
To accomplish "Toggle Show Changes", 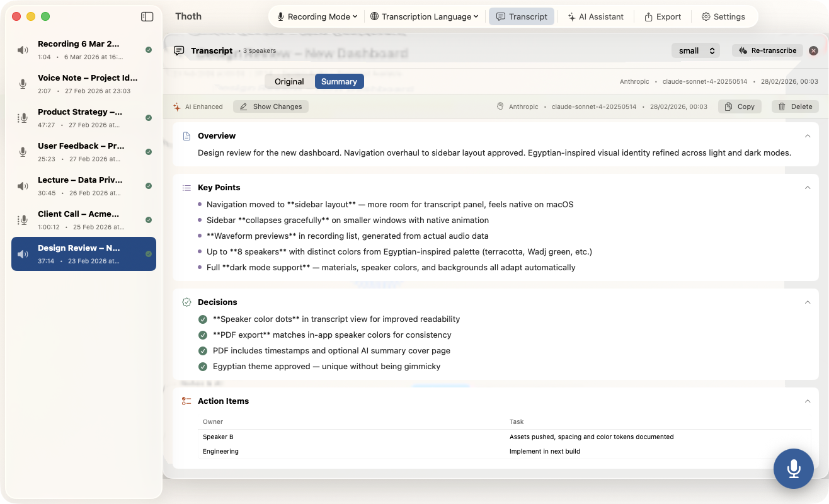I will [271, 107].
